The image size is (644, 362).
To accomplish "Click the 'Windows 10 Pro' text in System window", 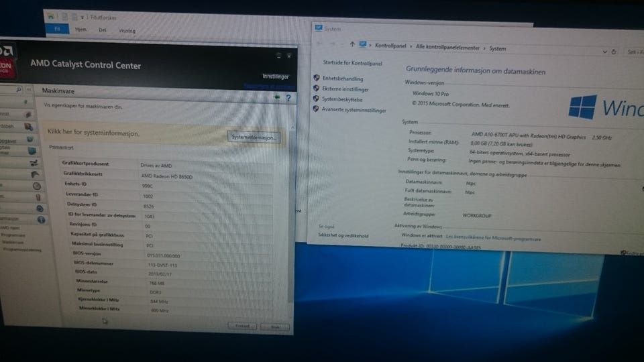I will click(x=431, y=94).
